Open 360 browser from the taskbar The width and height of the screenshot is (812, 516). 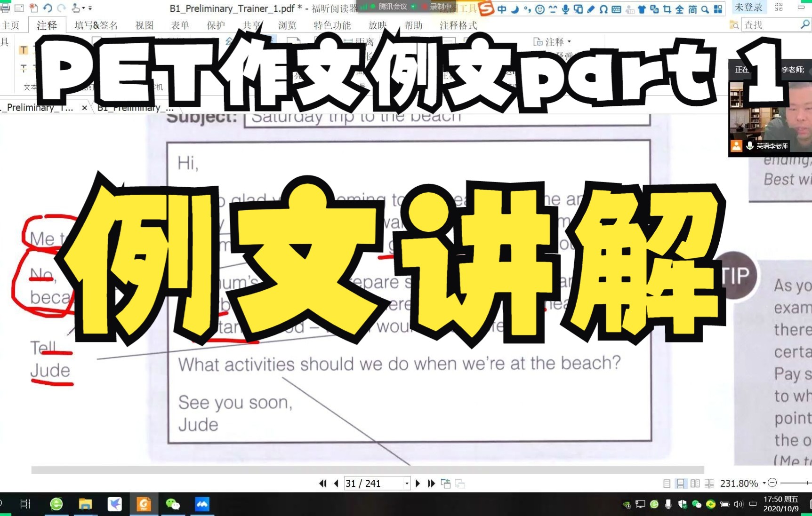(56, 504)
